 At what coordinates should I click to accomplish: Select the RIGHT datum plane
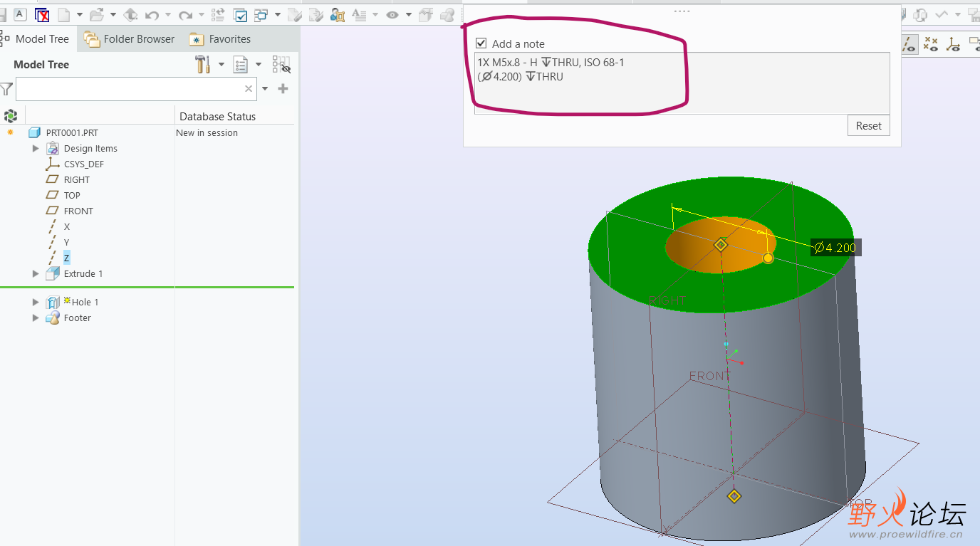(76, 179)
